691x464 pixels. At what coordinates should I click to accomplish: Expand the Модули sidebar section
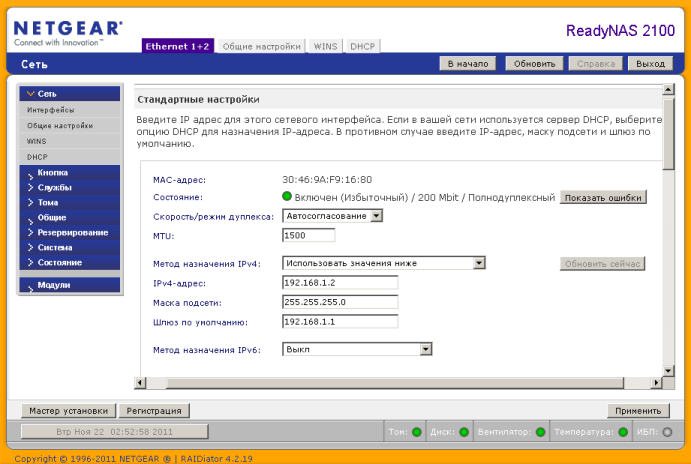pyautogui.click(x=70, y=285)
